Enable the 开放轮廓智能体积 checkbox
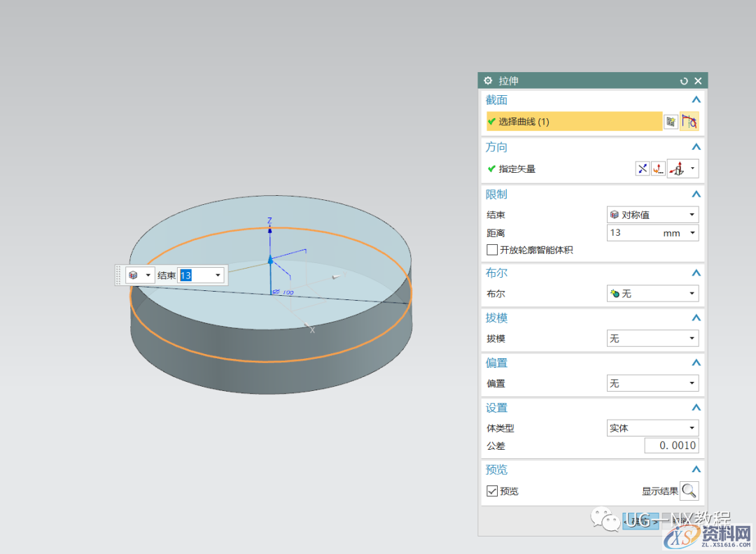Image resolution: width=756 pixels, height=554 pixels. pyautogui.click(x=492, y=250)
